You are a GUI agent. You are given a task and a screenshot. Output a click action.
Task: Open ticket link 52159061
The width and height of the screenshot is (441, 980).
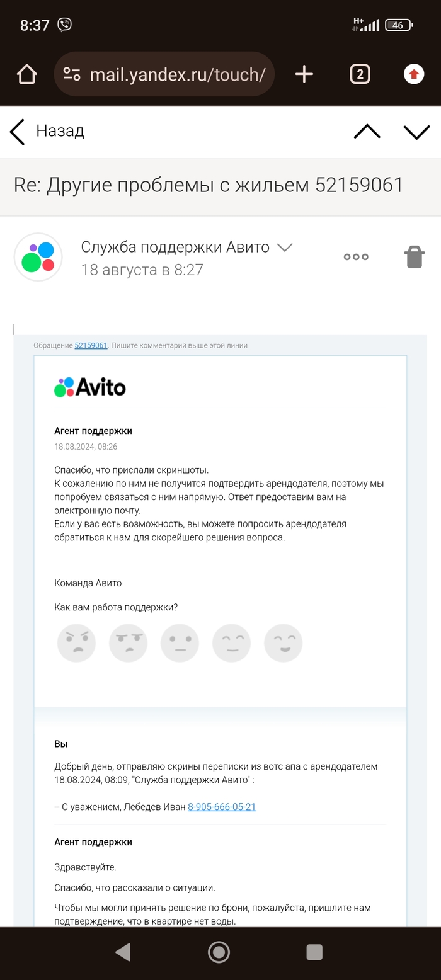[91, 345]
